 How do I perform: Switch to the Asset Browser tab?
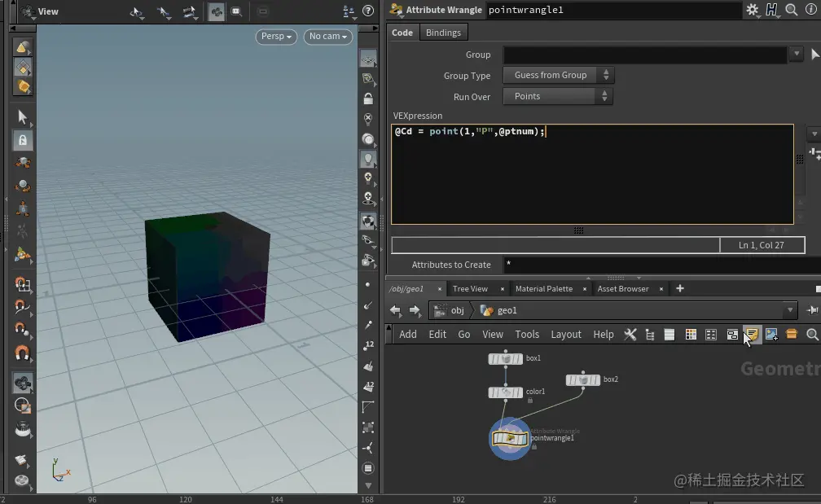(x=622, y=289)
